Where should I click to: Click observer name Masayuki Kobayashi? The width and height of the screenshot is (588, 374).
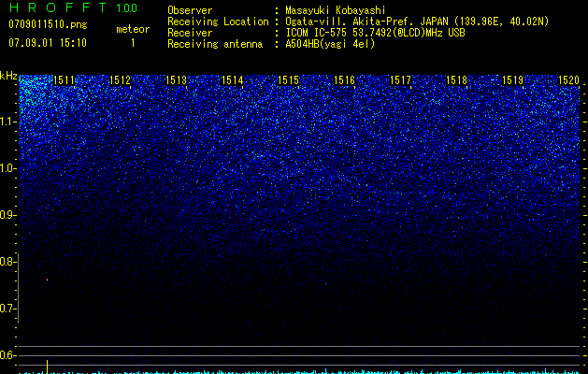click(336, 10)
